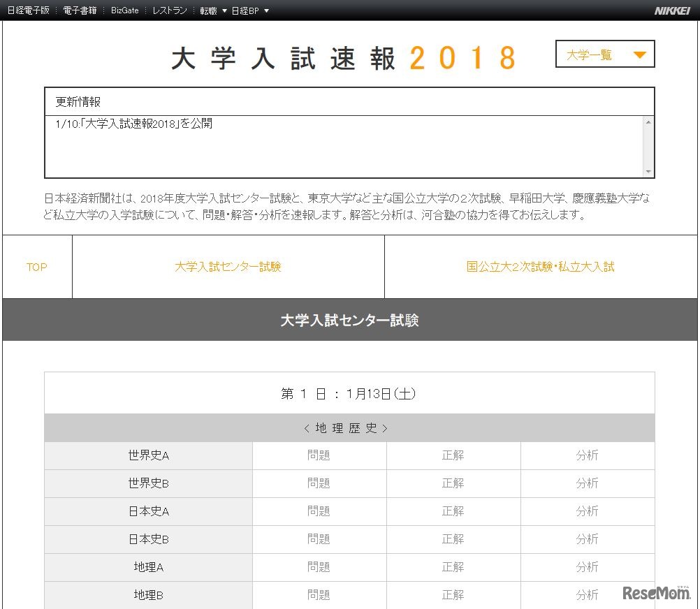Select the 大学入試センター試験 tab
This screenshot has width=700, height=609.
pos(228,267)
